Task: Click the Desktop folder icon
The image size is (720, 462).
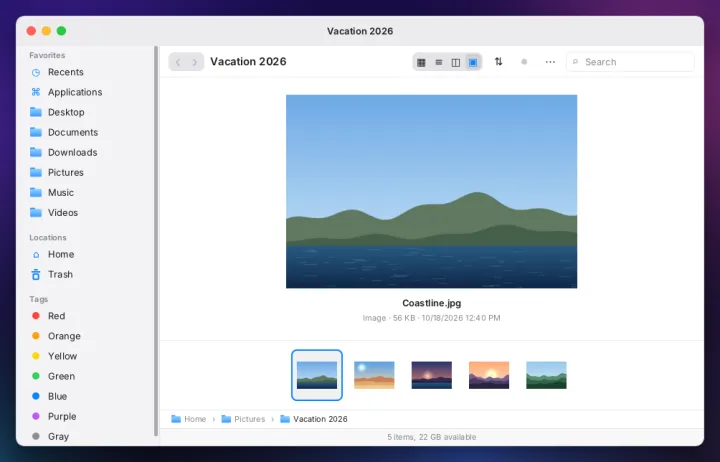Action: pyautogui.click(x=36, y=112)
